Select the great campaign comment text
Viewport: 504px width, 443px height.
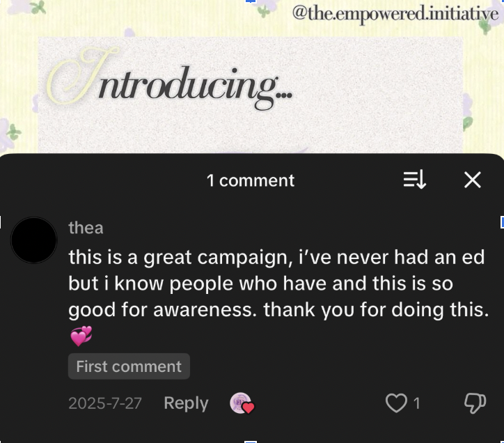pos(278,283)
